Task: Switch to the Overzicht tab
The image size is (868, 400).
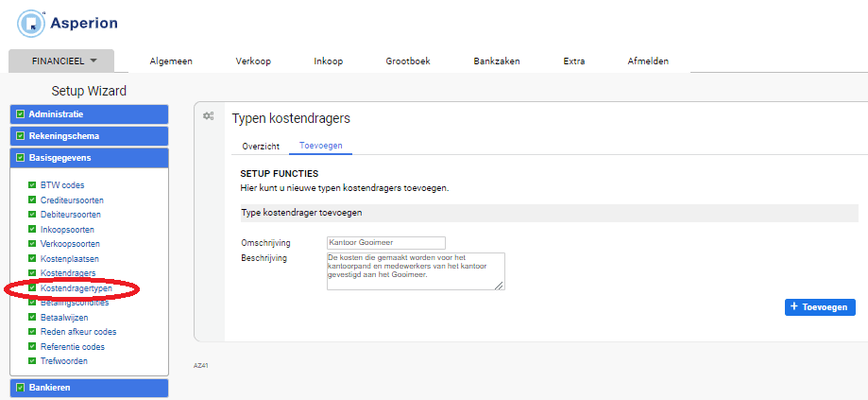Action: [x=261, y=147]
